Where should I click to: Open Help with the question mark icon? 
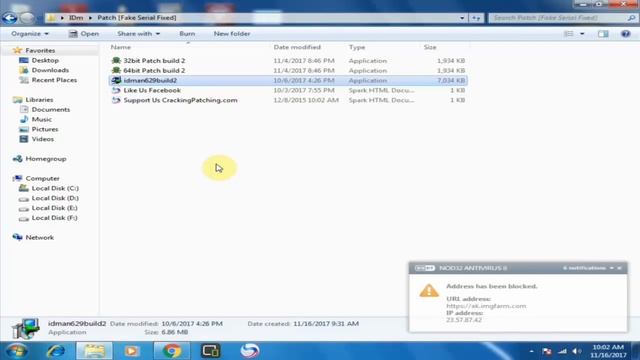pyautogui.click(x=625, y=34)
